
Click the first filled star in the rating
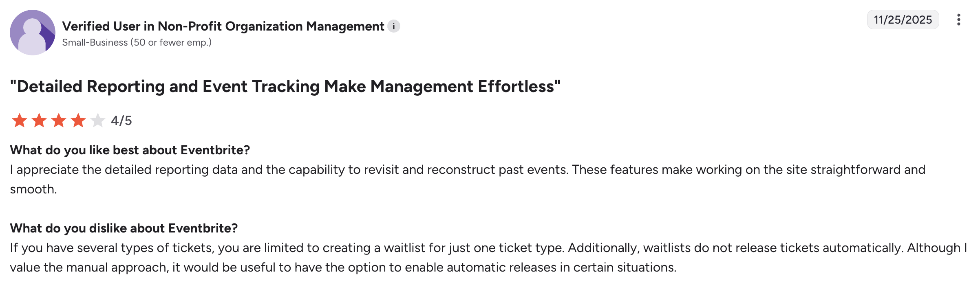click(20, 120)
